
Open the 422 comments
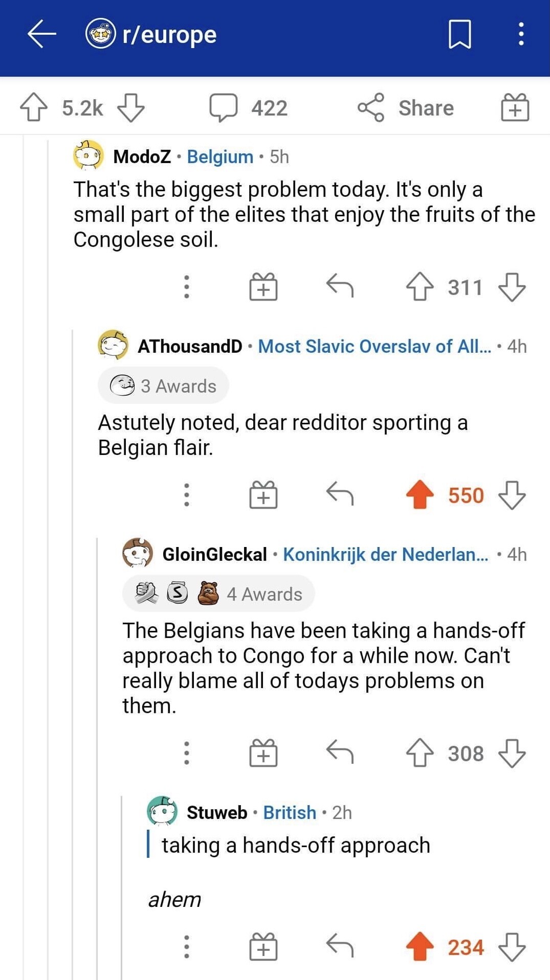click(249, 107)
